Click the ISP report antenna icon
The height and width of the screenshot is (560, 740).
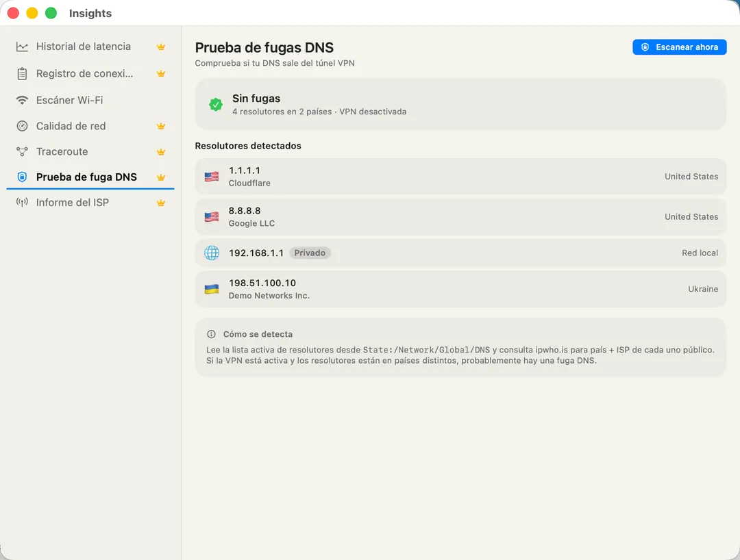(x=22, y=202)
